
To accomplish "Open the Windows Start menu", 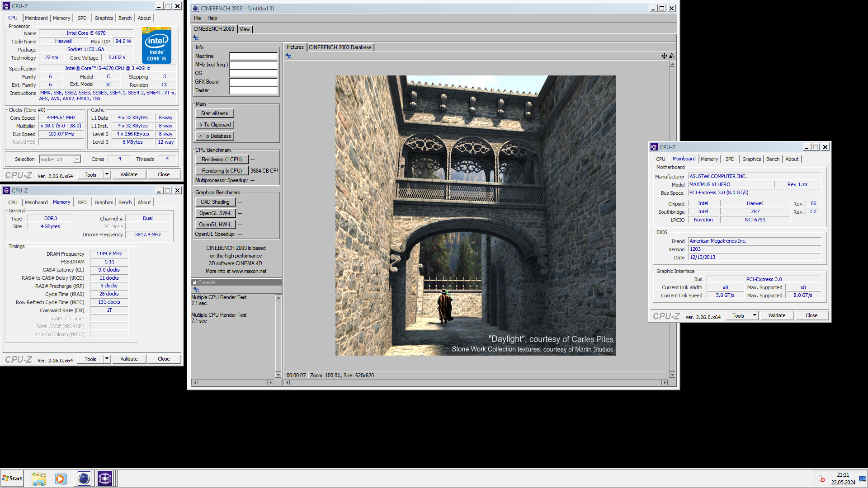I will click(x=12, y=479).
